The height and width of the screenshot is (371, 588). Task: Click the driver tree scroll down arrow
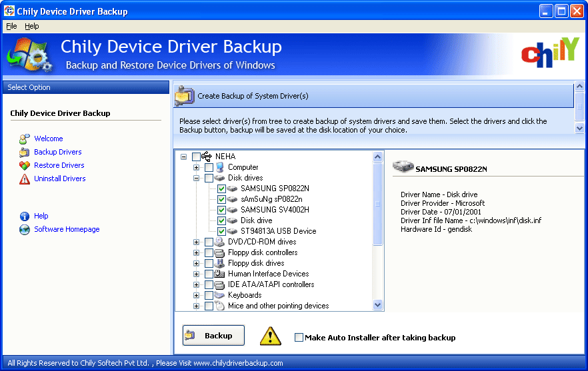coord(377,305)
